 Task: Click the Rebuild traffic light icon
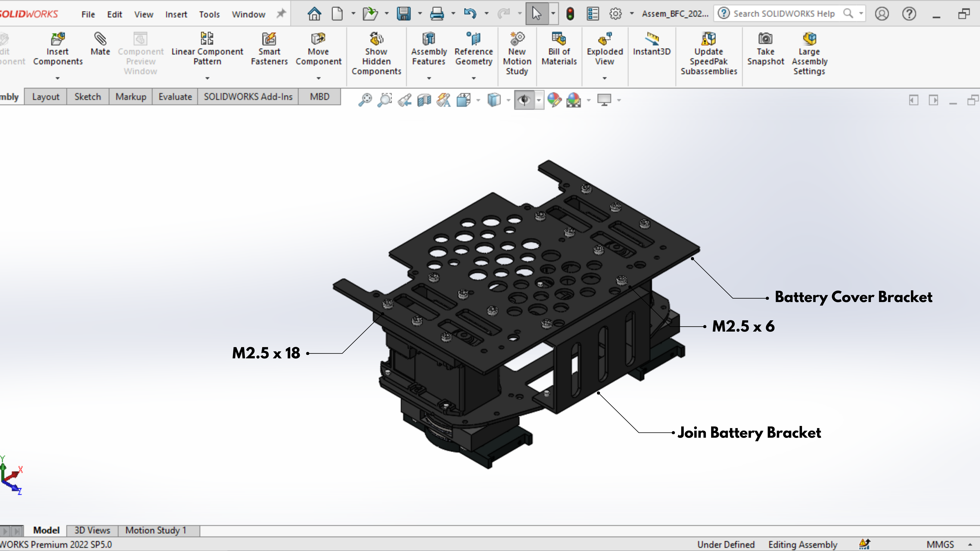(570, 14)
